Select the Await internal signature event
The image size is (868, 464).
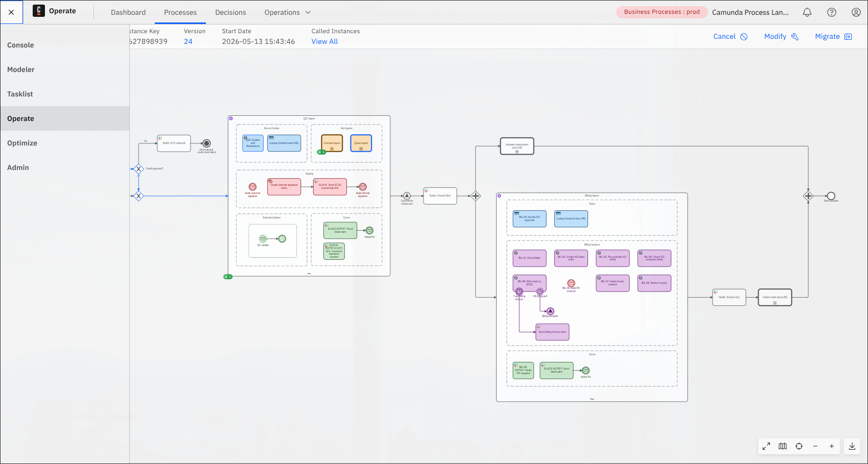coord(363,187)
